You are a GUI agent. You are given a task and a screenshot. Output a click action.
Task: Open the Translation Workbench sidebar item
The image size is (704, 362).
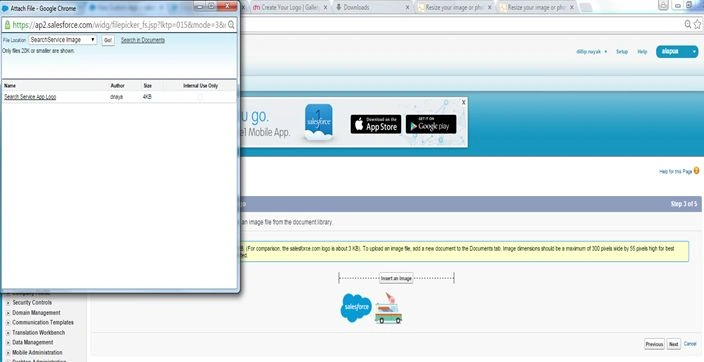39,333
